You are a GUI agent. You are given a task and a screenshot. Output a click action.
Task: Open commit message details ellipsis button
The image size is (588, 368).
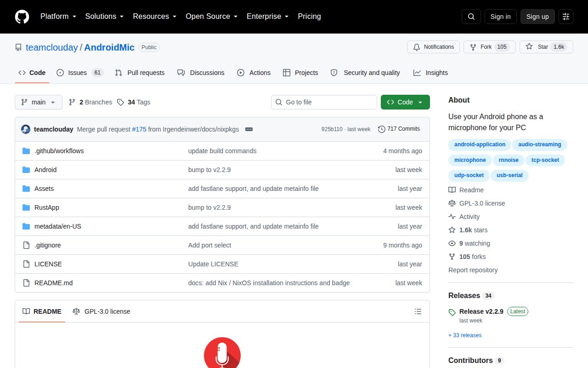pos(249,129)
